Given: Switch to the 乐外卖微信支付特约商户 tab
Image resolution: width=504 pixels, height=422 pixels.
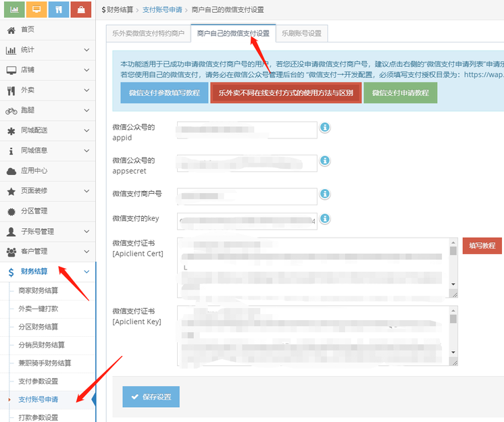Looking at the screenshot, I should click(147, 33).
